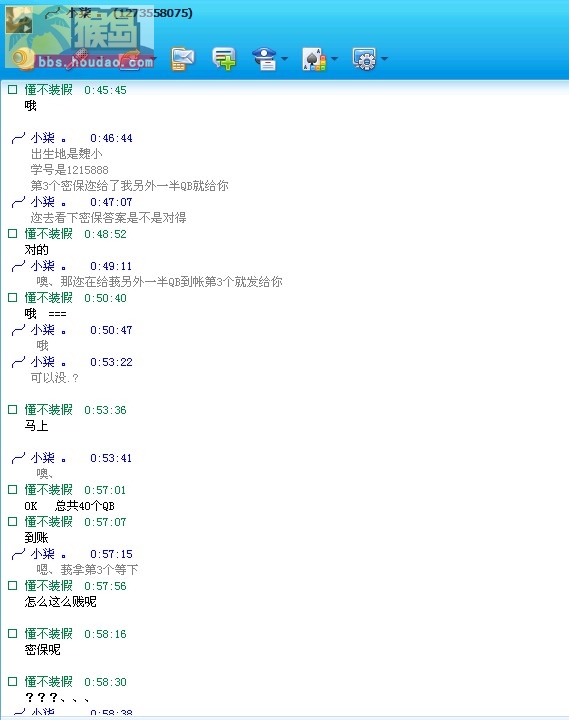569x720 pixels.
Task: Click sender name 懂不装假 at 0:57:56
Action: [49, 585]
